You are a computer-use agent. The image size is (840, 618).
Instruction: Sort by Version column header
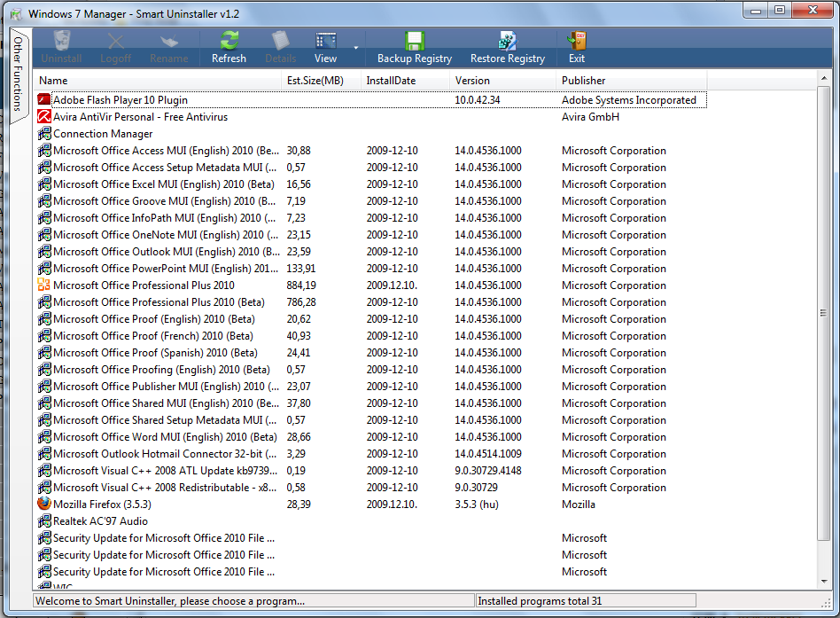click(502, 81)
